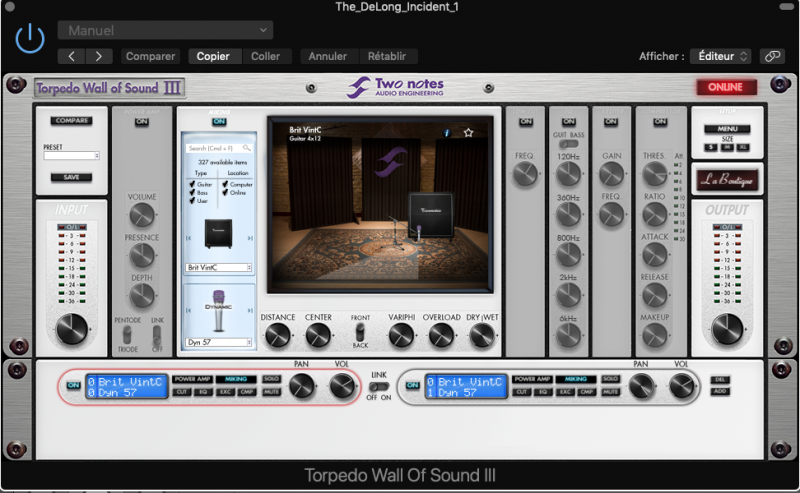The image size is (800, 493).
Task: Click the search magnifier icon
Action: [247, 148]
